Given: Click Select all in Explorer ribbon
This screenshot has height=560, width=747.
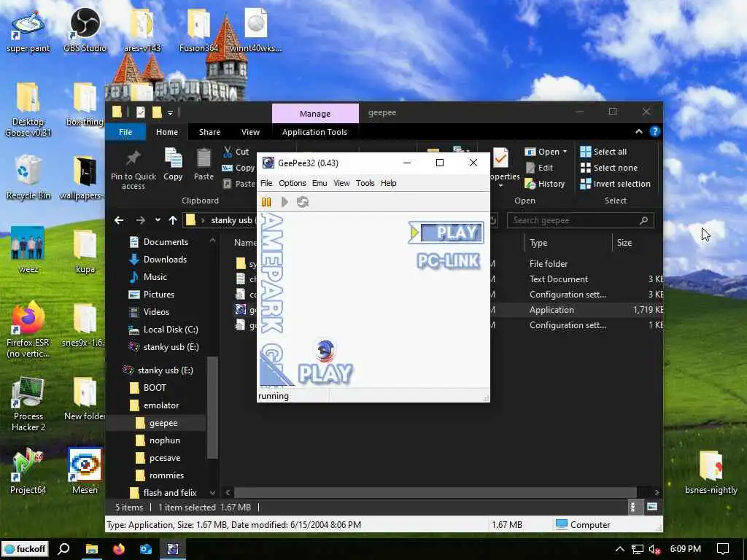Looking at the screenshot, I should pos(603,152).
